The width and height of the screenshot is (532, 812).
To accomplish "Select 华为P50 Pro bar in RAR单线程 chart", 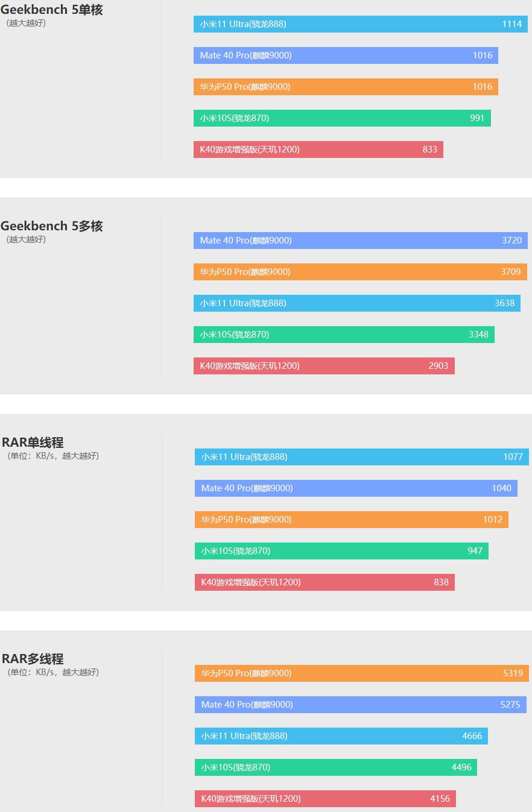I will pyautogui.click(x=352, y=520).
